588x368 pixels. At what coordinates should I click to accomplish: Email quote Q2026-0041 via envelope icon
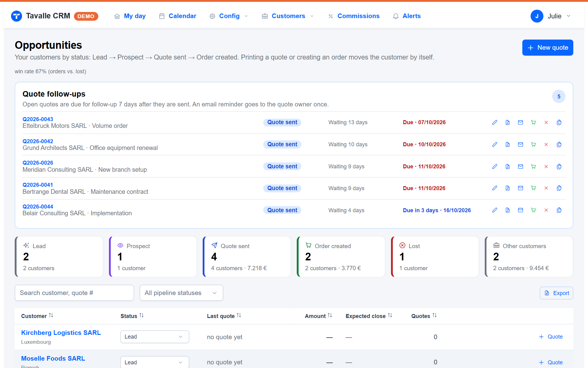point(520,188)
